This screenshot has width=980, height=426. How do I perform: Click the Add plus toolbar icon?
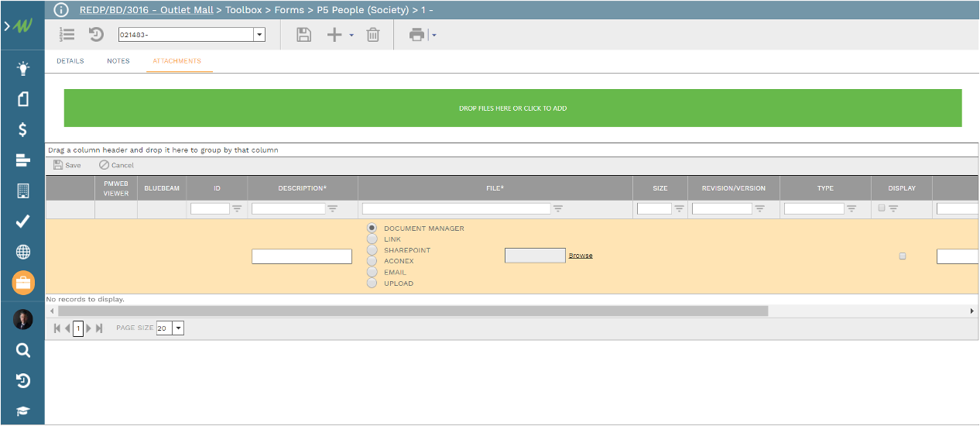(x=334, y=35)
